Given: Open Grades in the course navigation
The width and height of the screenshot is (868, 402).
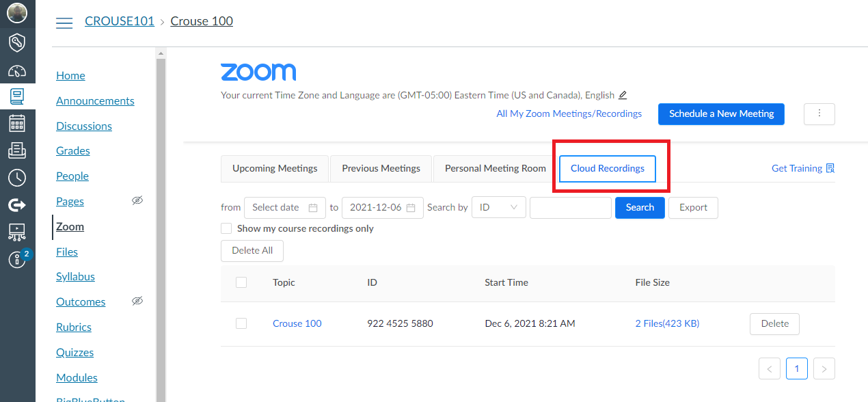Looking at the screenshot, I should 73,150.
